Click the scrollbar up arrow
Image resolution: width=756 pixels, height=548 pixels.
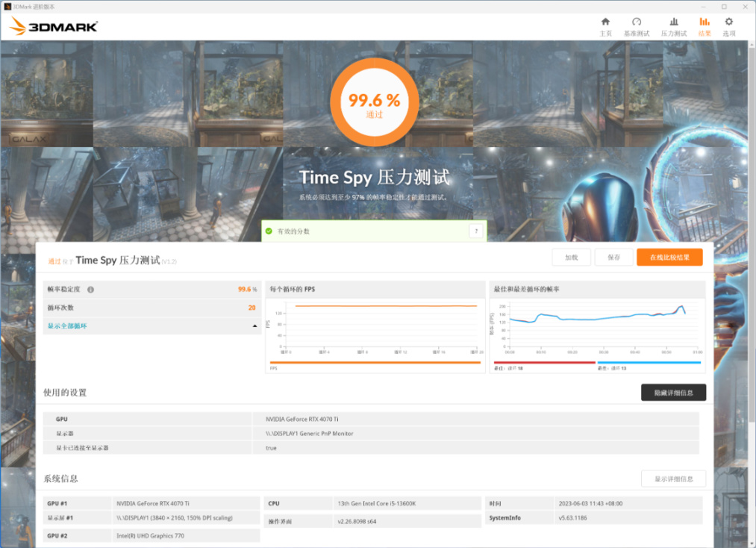752,44
